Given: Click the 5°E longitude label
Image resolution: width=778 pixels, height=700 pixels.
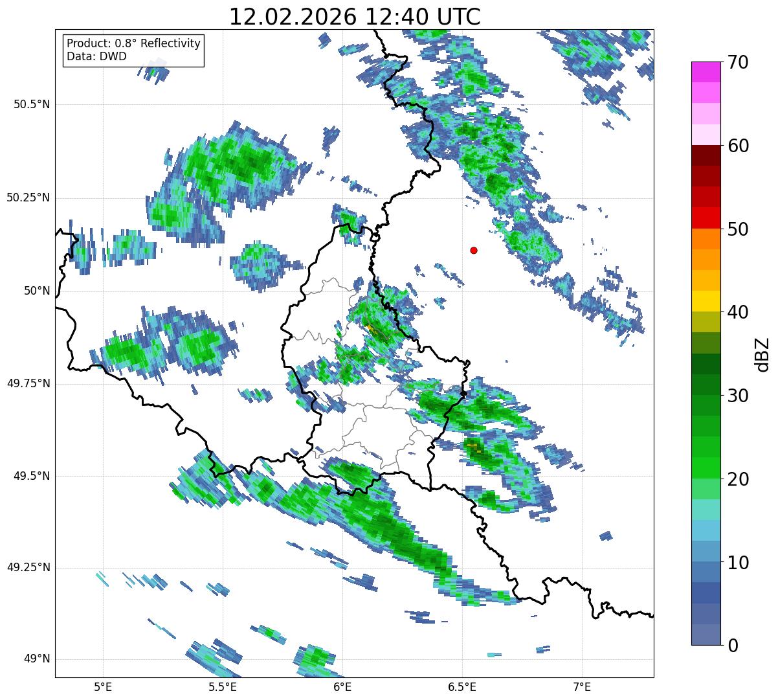Looking at the screenshot, I should coord(102,686).
